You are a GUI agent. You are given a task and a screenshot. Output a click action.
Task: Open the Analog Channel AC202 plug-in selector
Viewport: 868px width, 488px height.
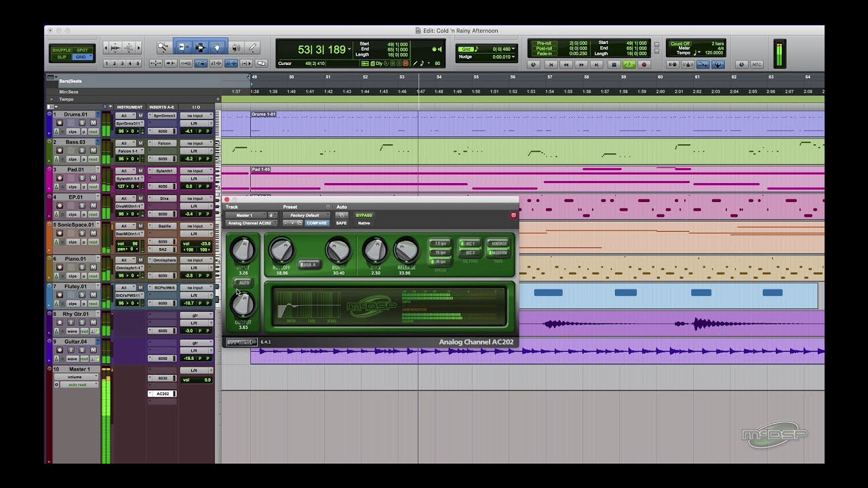(251, 223)
